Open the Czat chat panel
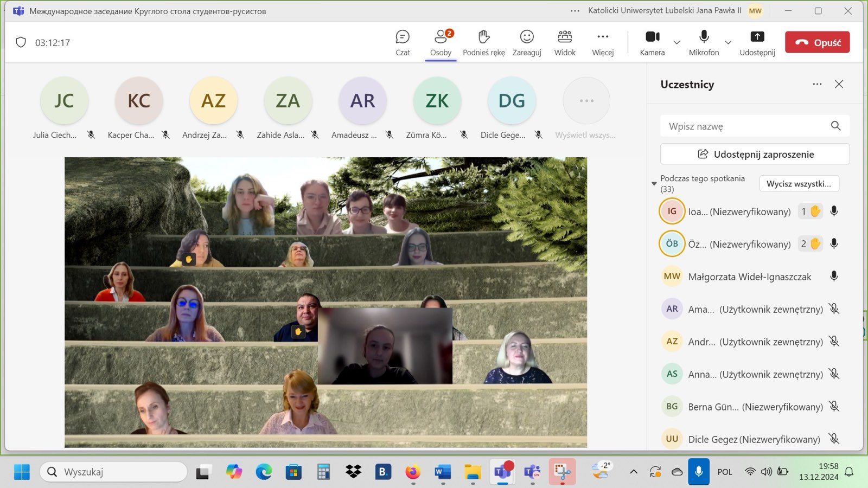 tap(403, 37)
